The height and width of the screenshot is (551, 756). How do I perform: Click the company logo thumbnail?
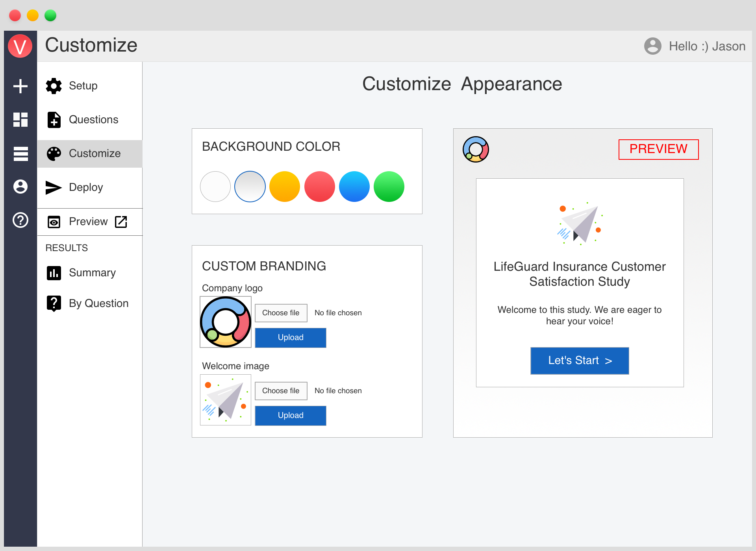[x=226, y=322]
